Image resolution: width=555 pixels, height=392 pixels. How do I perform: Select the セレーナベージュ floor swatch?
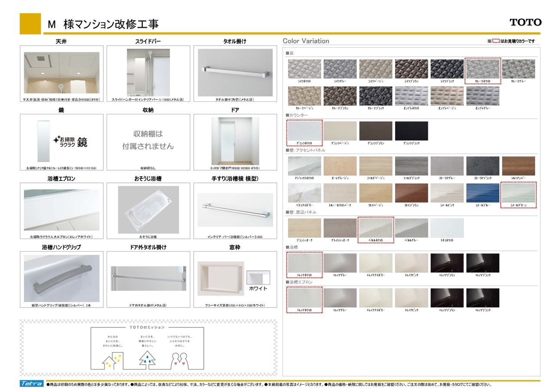304,96
